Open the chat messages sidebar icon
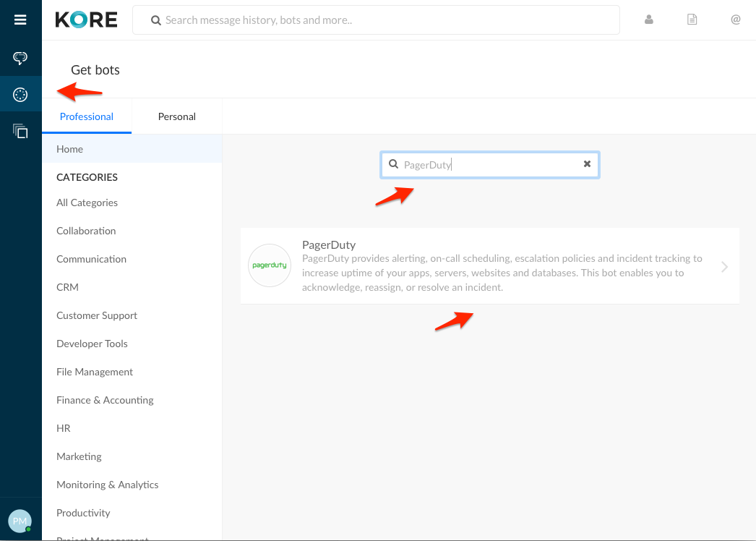 [20, 58]
